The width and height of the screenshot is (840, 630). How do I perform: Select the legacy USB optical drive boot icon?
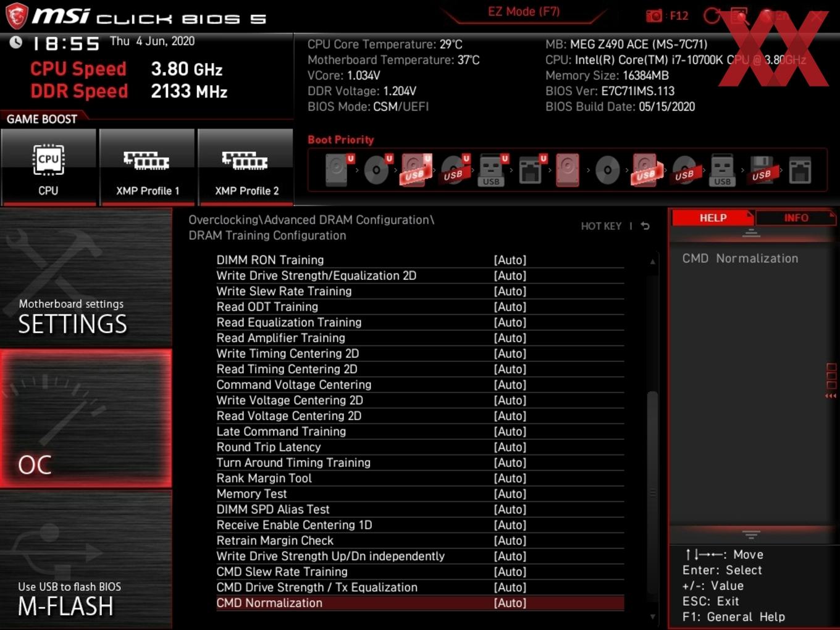pyautogui.click(x=685, y=170)
